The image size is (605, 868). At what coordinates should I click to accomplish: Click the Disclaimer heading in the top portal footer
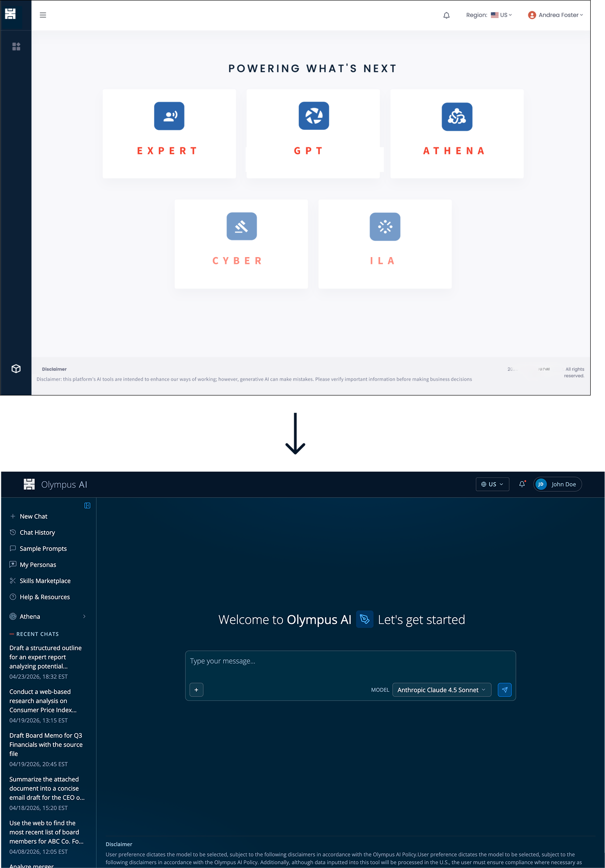click(x=54, y=369)
